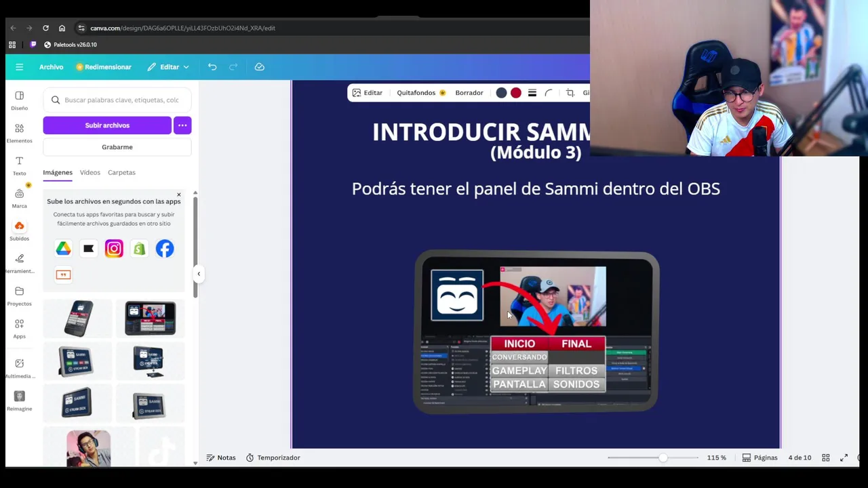868x488 pixels.
Task: Expand the Editar mode dropdown
Action: (x=168, y=67)
